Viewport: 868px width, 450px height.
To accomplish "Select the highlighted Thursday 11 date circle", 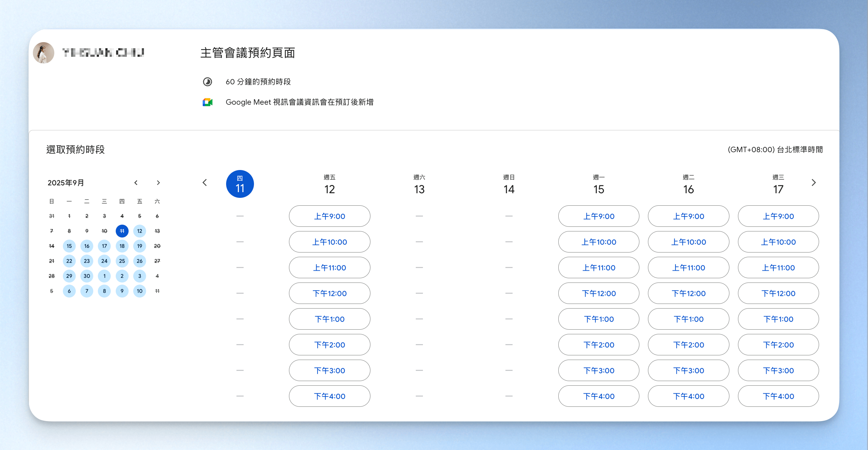I will click(x=240, y=184).
